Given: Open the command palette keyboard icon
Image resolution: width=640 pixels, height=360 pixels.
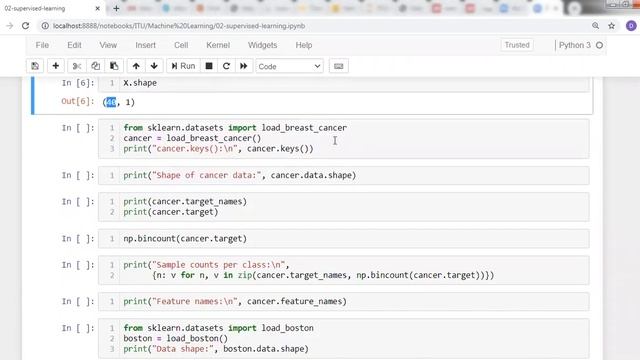Looking at the screenshot, I should tap(338, 66).
